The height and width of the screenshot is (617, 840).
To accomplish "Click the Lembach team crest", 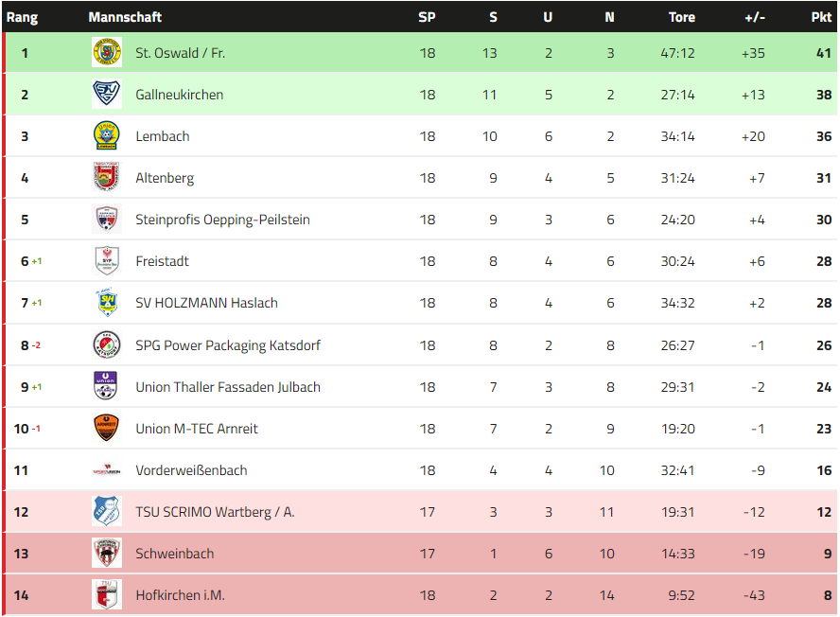I will pos(107,136).
